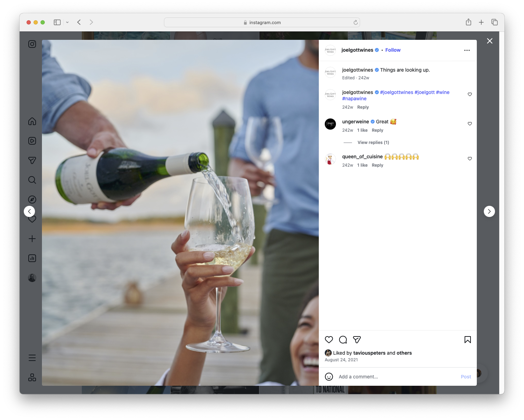Save the post with the bookmark icon
The width and height of the screenshot is (524, 420).
(x=467, y=339)
